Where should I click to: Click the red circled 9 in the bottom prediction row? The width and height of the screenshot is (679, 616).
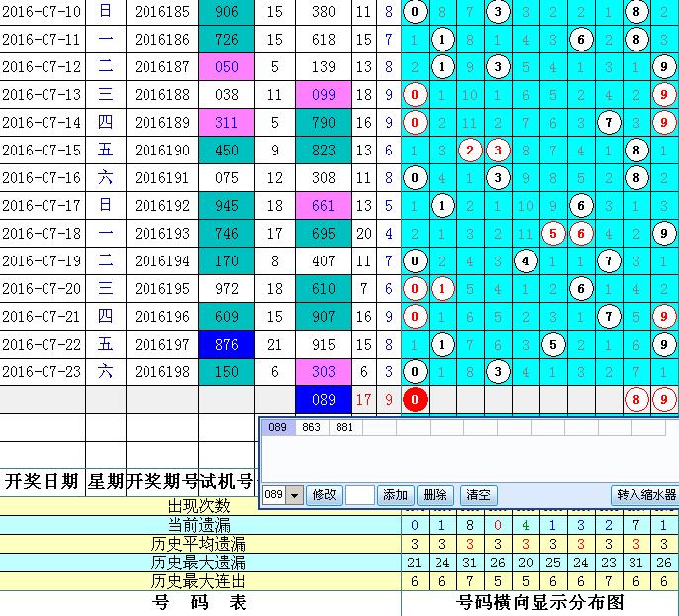665,400
